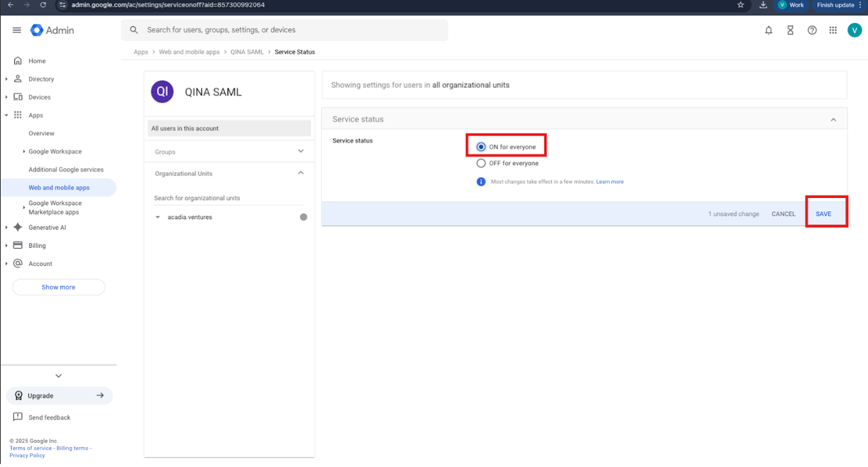This screenshot has height=467, width=868.
Task: Click the Billing card icon
Action: pyautogui.click(x=18, y=245)
